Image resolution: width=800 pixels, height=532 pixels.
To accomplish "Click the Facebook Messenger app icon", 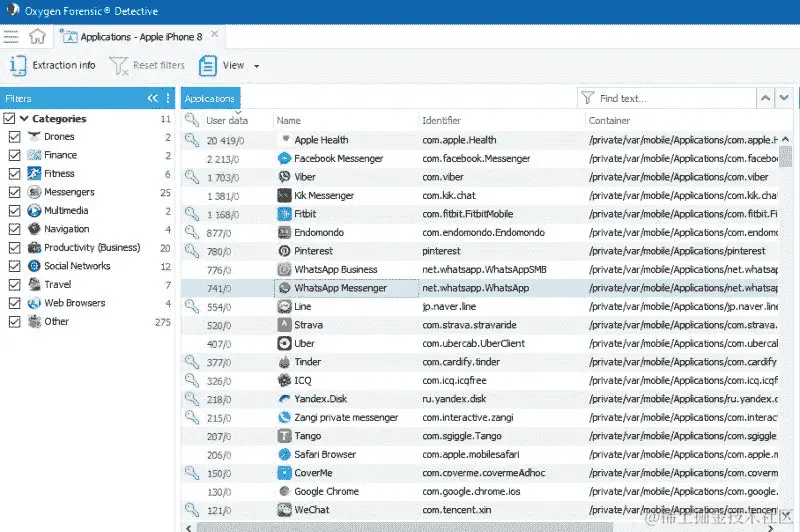I will coord(284,159).
